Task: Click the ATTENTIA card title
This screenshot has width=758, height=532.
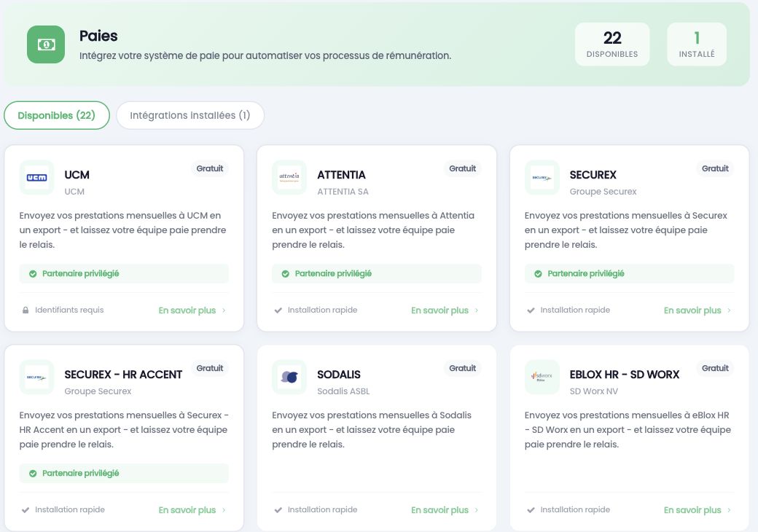Action: [x=341, y=175]
